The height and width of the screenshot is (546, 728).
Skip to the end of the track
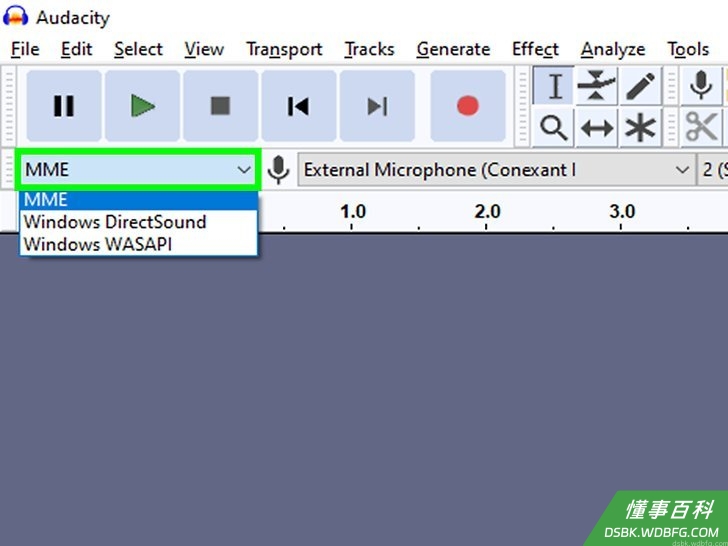tap(377, 106)
